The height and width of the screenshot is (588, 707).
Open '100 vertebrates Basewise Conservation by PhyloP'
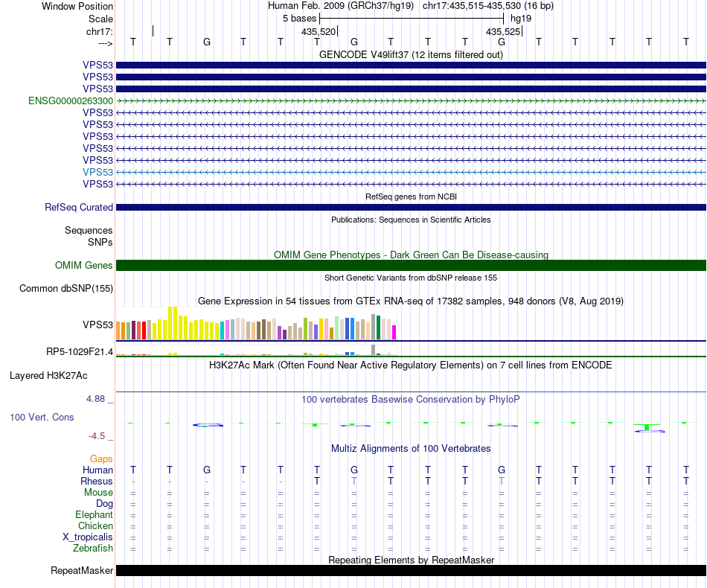pos(411,400)
